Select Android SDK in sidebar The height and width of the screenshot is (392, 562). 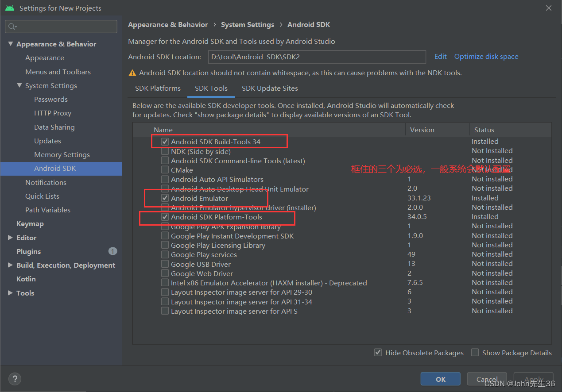[61, 169]
